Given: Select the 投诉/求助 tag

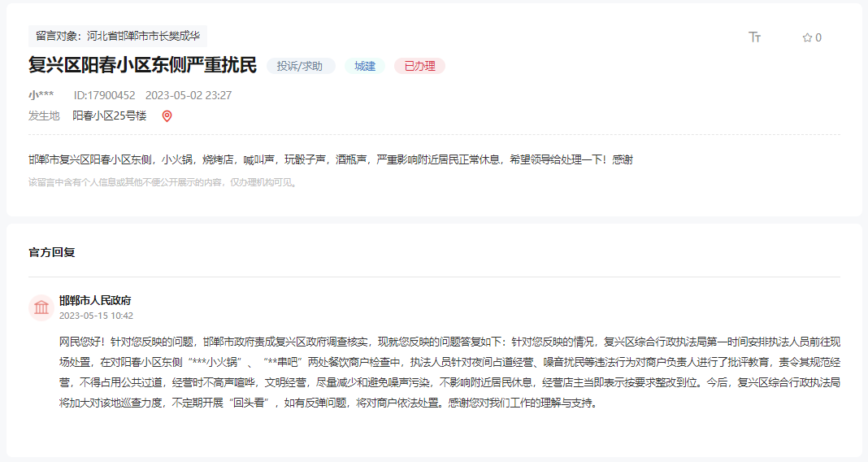Looking at the screenshot, I should point(300,66).
